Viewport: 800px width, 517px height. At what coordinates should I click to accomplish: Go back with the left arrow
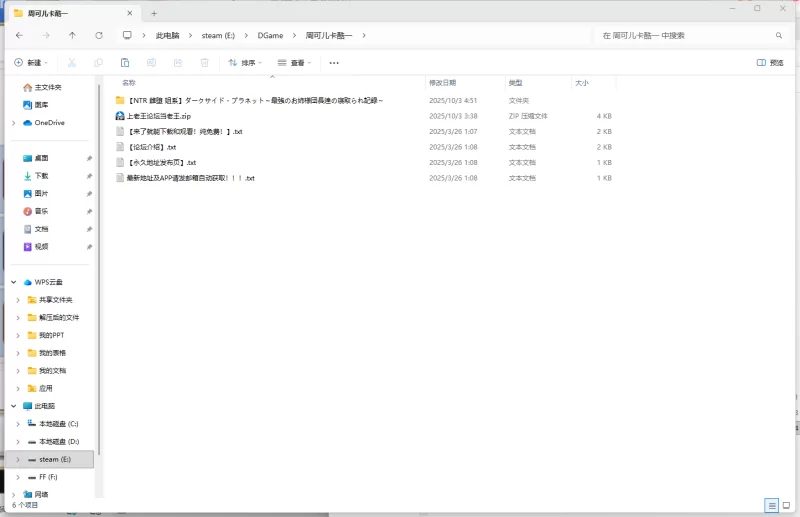click(x=19, y=35)
